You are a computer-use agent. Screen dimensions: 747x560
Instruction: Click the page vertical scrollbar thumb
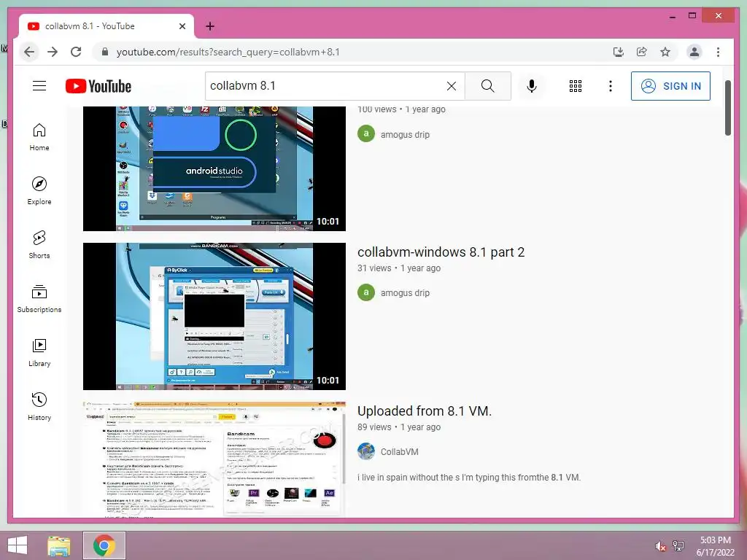727,108
